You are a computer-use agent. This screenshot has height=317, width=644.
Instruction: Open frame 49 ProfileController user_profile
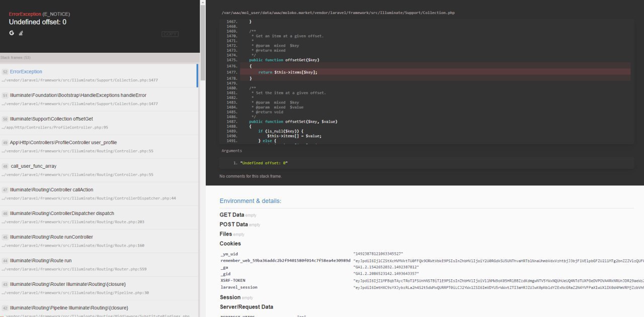click(x=99, y=146)
